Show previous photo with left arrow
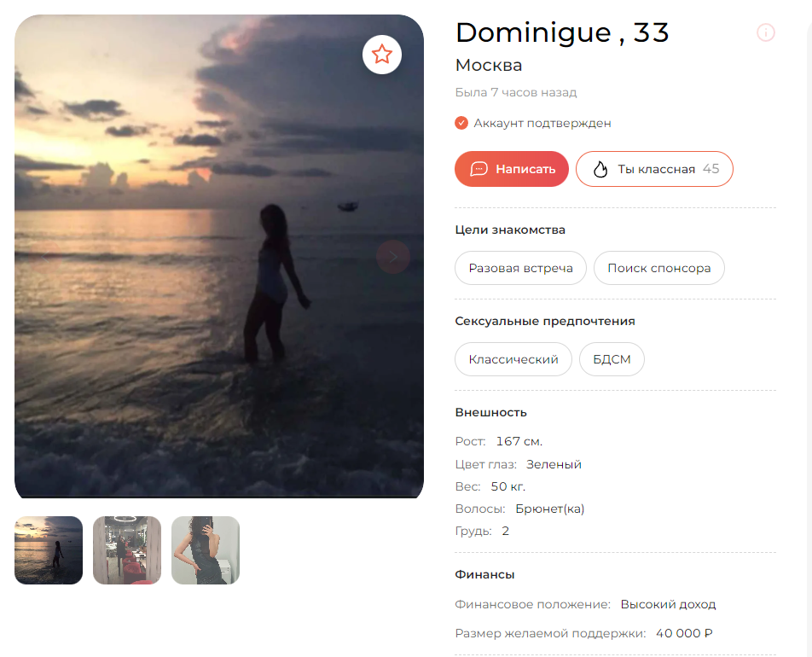This screenshot has width=812, height=657. click(45, 257)
